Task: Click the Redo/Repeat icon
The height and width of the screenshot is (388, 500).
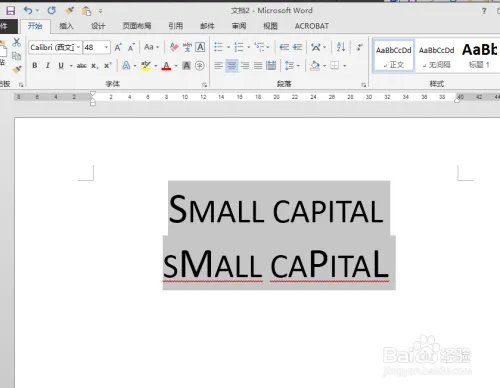Action: click(x=51, y=11)
